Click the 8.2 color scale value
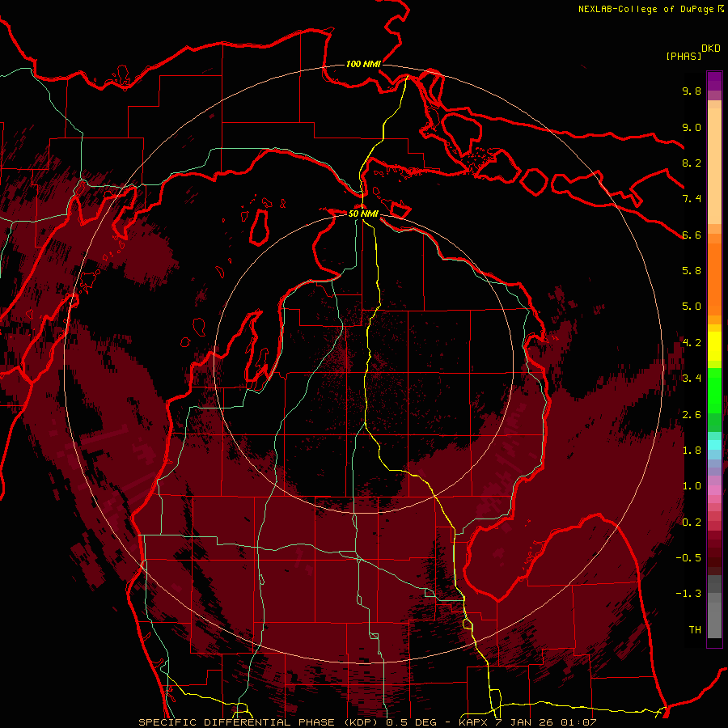The image size is (728, 728). coord(692,163)
